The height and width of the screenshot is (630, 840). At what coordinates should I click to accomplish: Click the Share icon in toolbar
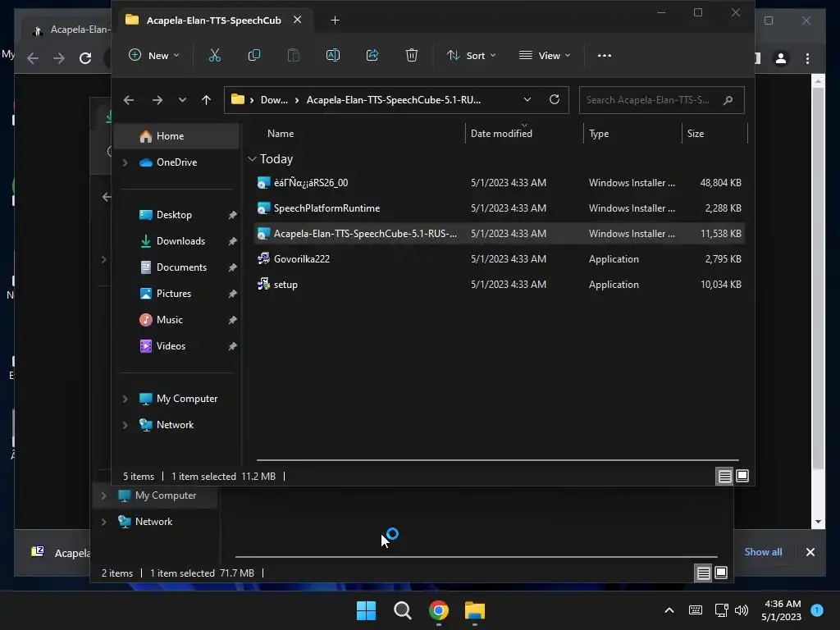click(x=372, y=55)
